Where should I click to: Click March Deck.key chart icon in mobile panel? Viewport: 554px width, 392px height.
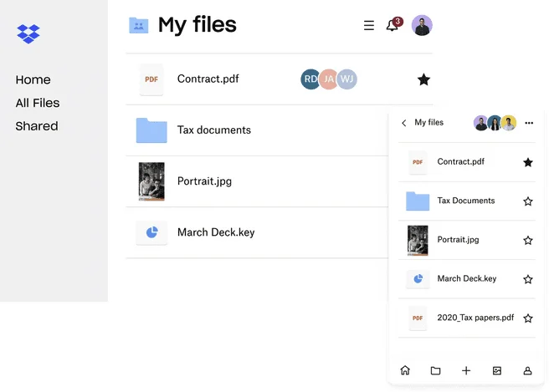click(418, 279)
